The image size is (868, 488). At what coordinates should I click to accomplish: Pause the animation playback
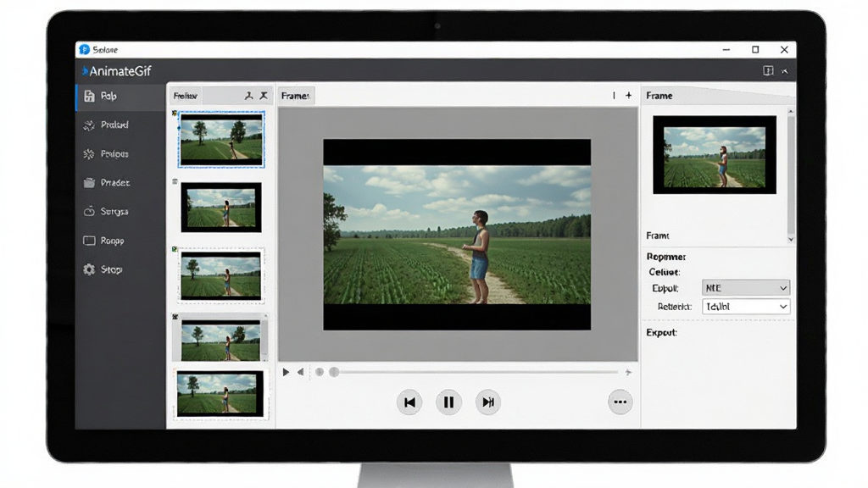(x=448, y=402)
